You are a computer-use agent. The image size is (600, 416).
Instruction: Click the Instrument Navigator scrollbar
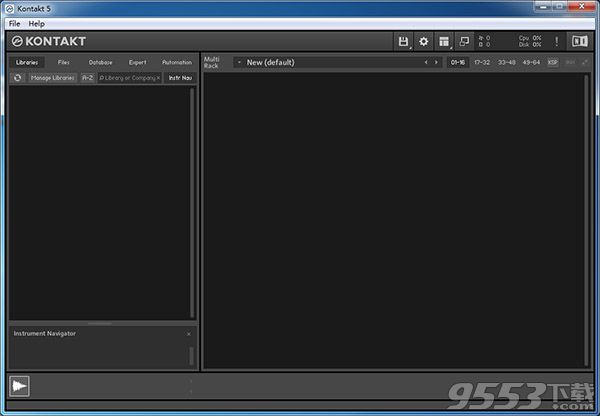[x=191, y=356]
